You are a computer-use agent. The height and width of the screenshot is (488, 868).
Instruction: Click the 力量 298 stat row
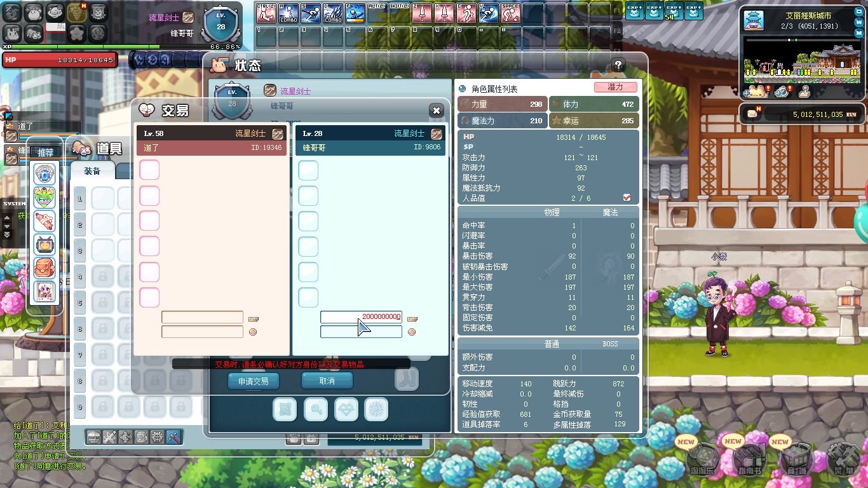coord(502,104)
